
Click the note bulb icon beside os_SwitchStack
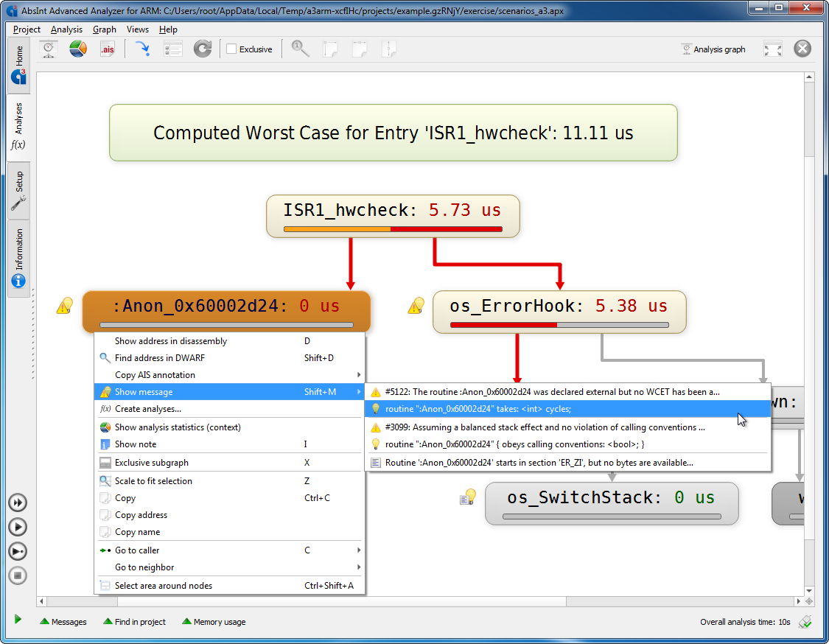click(468, 497)
